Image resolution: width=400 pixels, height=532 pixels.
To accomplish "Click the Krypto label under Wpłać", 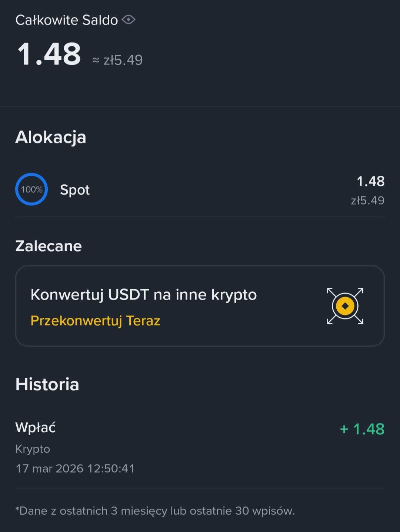I will pos(33,449).
